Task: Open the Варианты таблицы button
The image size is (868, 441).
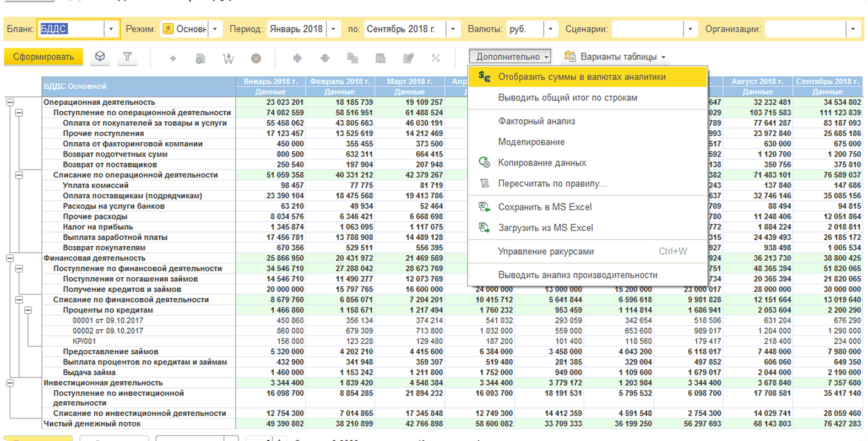Action: pyautogui.click(x=615, y=56)
